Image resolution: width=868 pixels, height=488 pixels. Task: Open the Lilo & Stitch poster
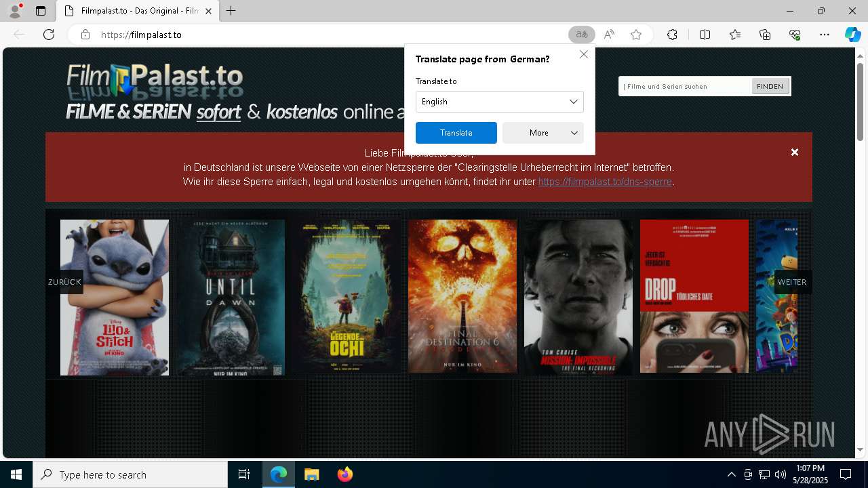click(x=115, y=297)
